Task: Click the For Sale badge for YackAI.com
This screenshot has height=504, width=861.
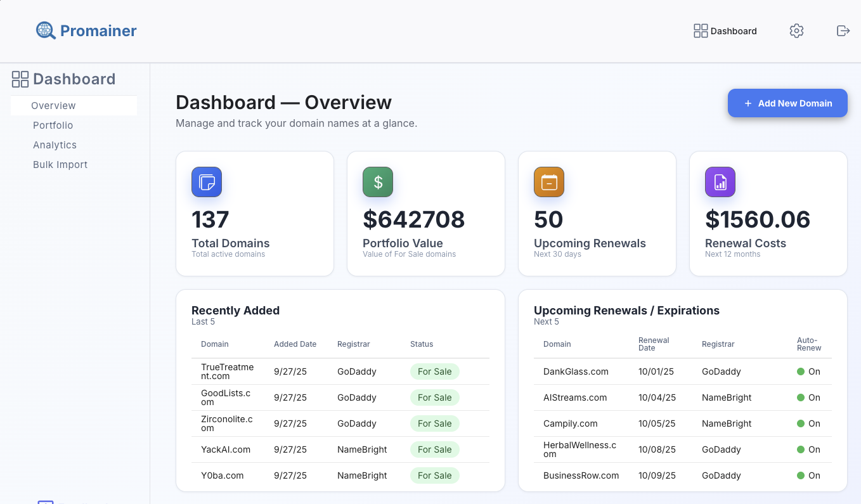Action: tap(434, 449)
